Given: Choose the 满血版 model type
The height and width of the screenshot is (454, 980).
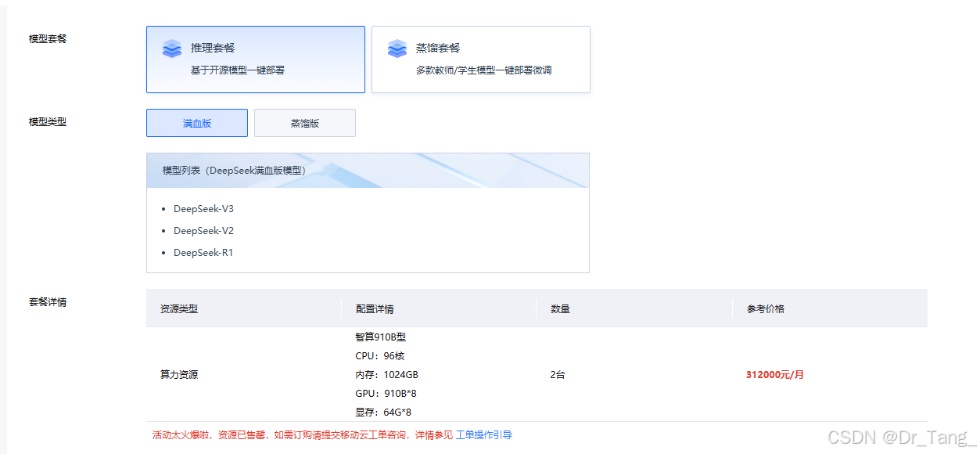Looking at the screenshot, I should point(197,123).
